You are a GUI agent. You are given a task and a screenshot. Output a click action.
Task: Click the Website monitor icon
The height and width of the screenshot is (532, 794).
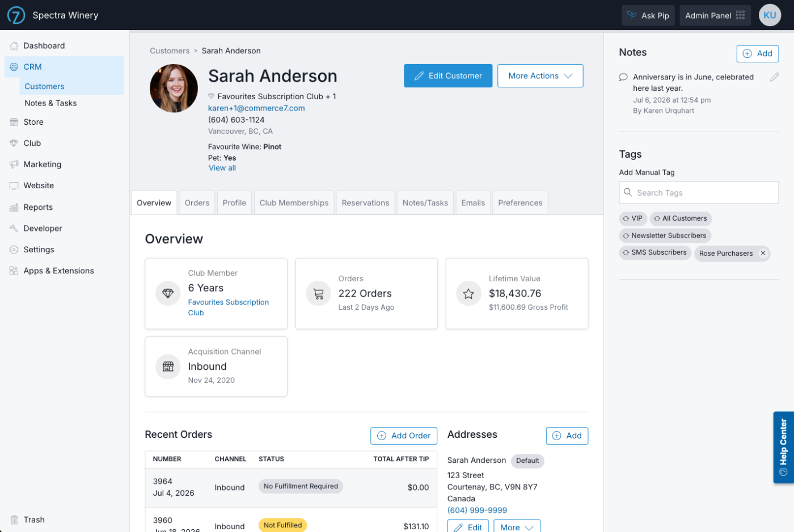[14, 185]
